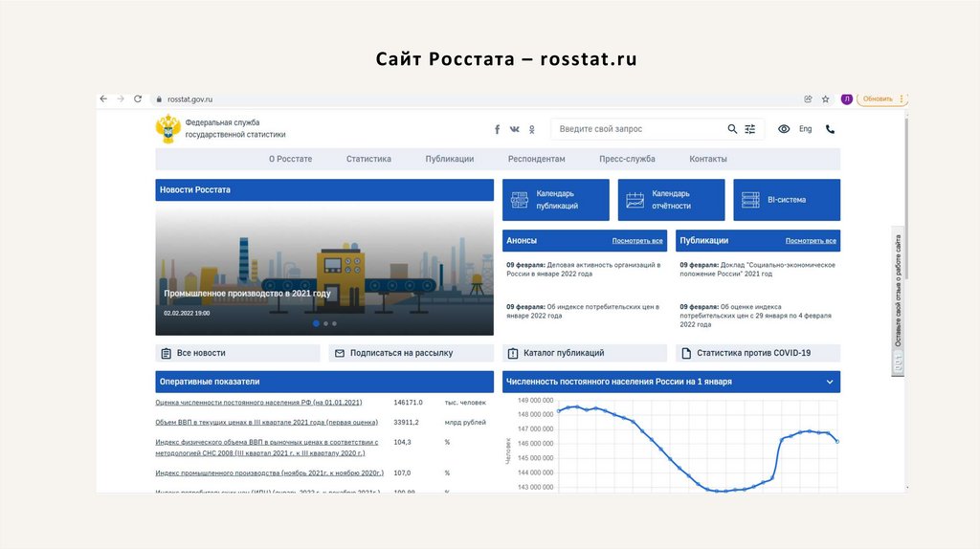This screenshot has height=549, width=980.
Task: Click the Оставьте свой отзыв feedback side tab
Action: pyautogui.click(x=898, y=301)
